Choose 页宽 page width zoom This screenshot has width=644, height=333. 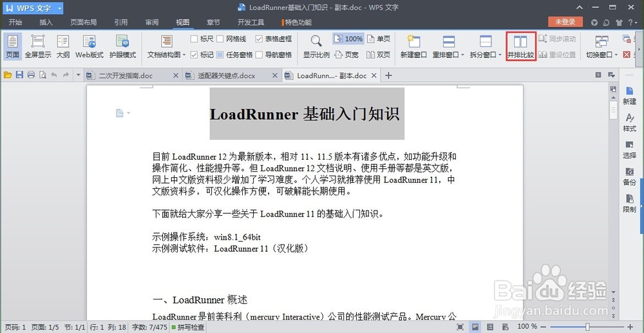(346, 55)
